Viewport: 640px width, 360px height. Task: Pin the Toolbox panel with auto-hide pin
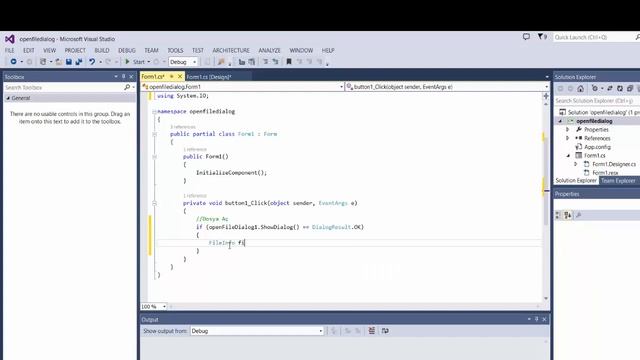(124, 76)
